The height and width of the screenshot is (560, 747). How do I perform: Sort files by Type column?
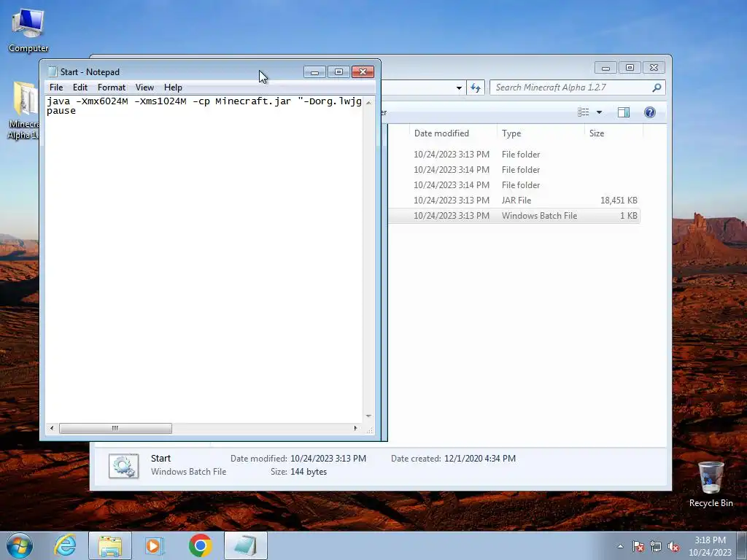(511, 133)
